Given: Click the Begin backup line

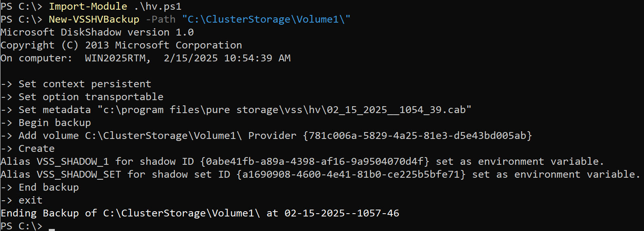Looking at the screenshot, I should point(54,123).
